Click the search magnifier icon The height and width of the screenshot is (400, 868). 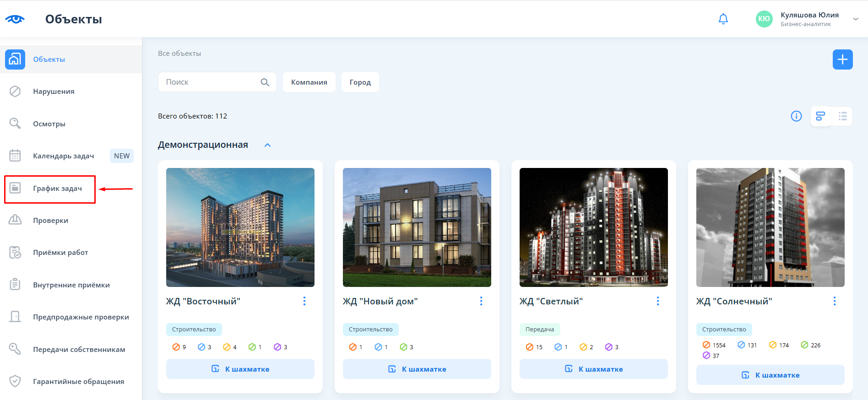click(265, 82)
